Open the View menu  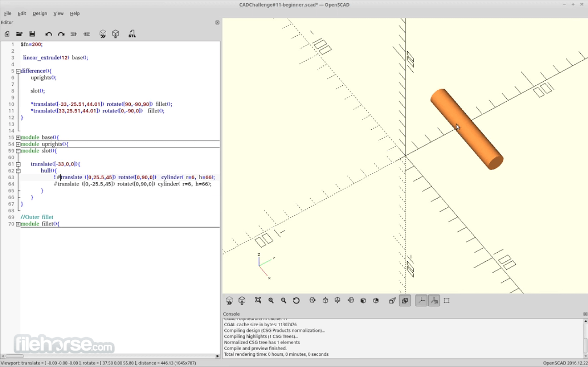59,14
